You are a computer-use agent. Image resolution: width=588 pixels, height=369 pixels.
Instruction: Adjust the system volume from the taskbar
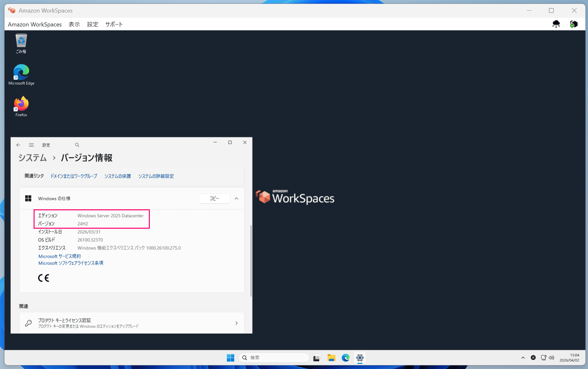[x=551, y=357]
